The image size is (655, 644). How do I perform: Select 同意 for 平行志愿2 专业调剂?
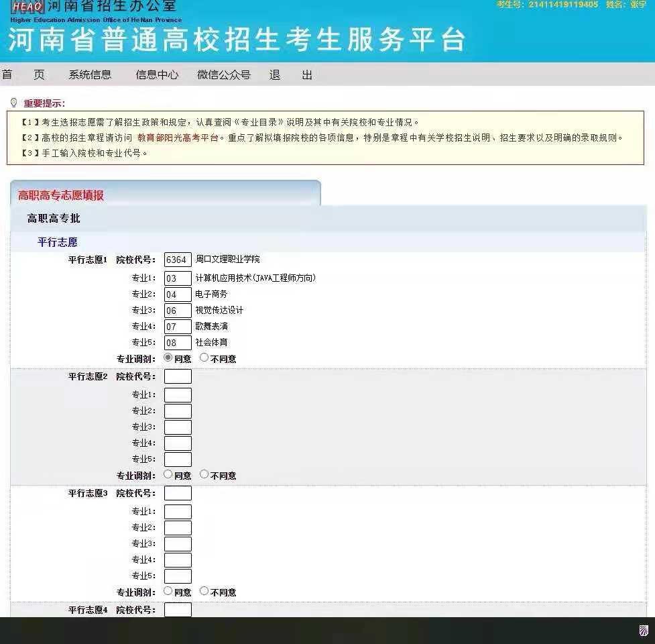pyautogui.click(x=168, y=474)
